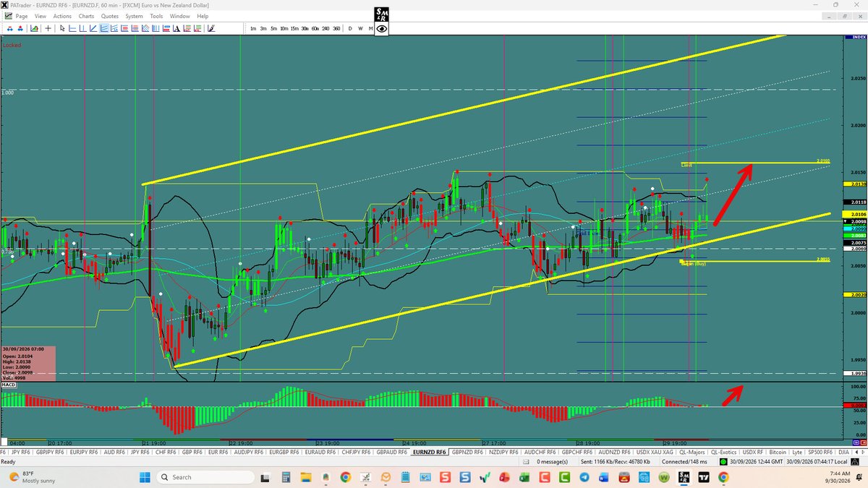Open the Quotes menu

(x=110, y=16)
